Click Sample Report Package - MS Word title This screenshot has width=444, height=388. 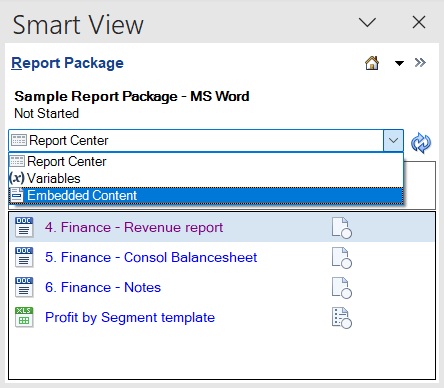132,96
